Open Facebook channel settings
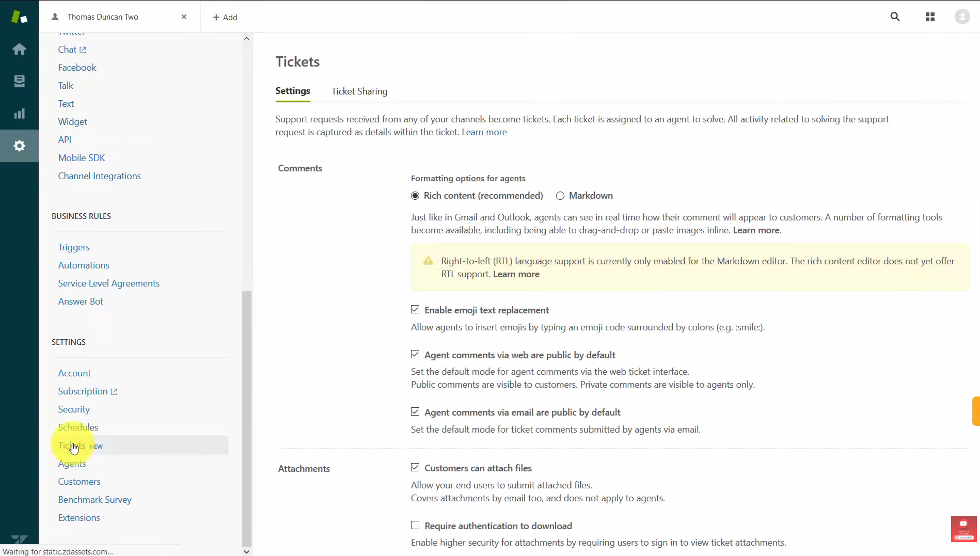 (77, 68)
